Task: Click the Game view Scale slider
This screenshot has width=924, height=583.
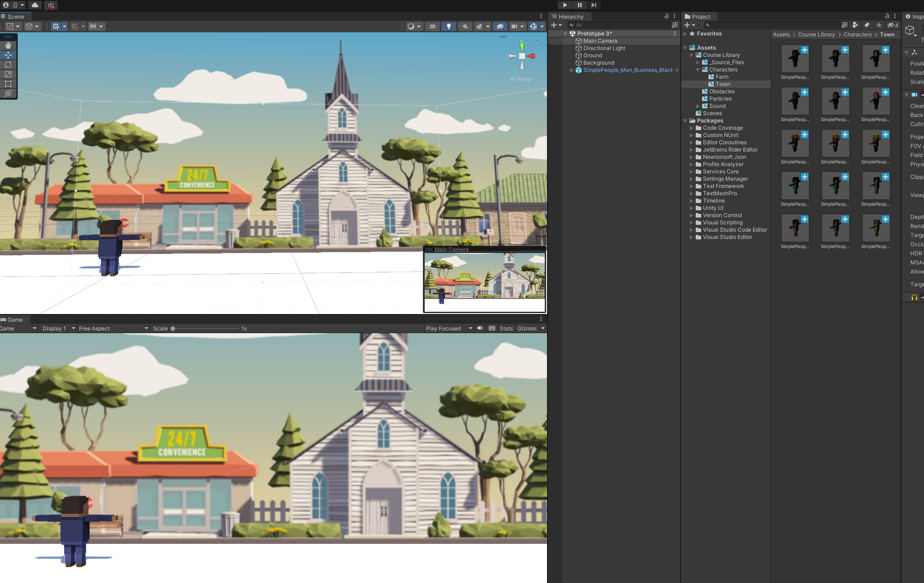Action: click(206, 329)
